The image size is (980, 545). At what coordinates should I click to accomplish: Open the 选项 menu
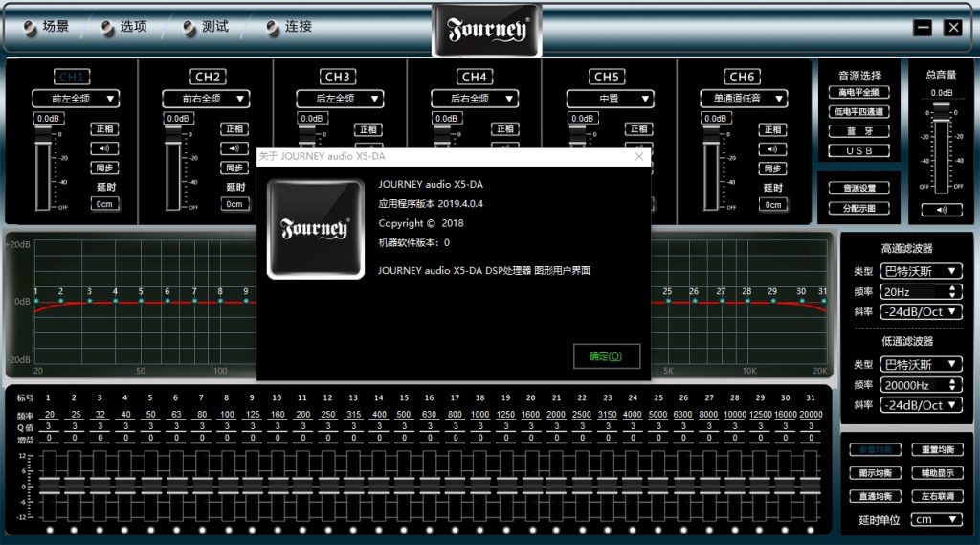coord(124,27)
